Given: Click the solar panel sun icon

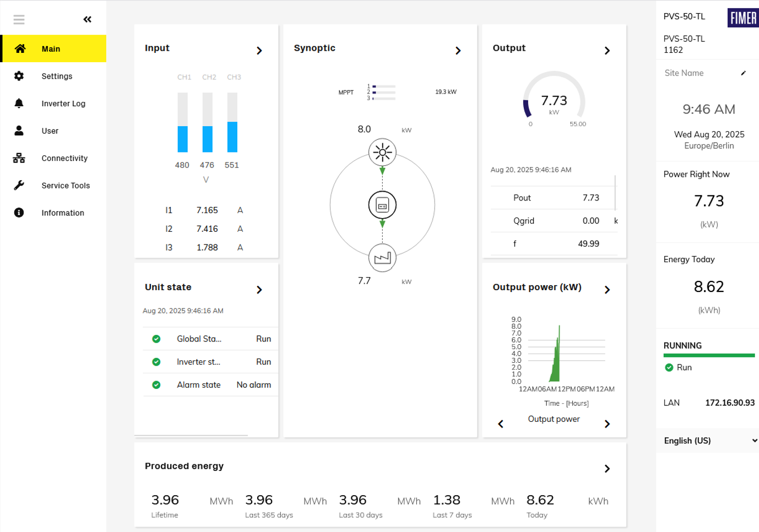Looking at the screenshot, I should (x=382, y=153).
